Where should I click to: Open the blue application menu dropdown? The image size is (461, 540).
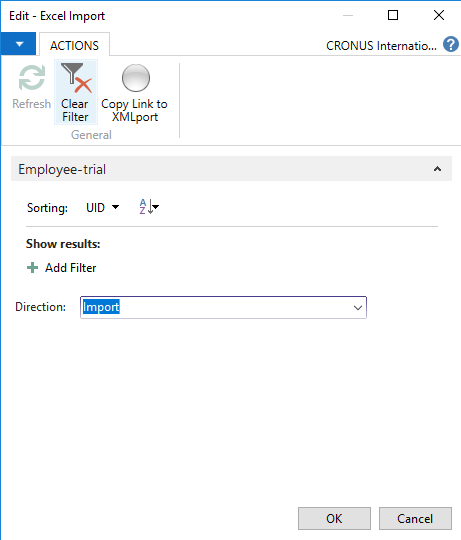18,44
